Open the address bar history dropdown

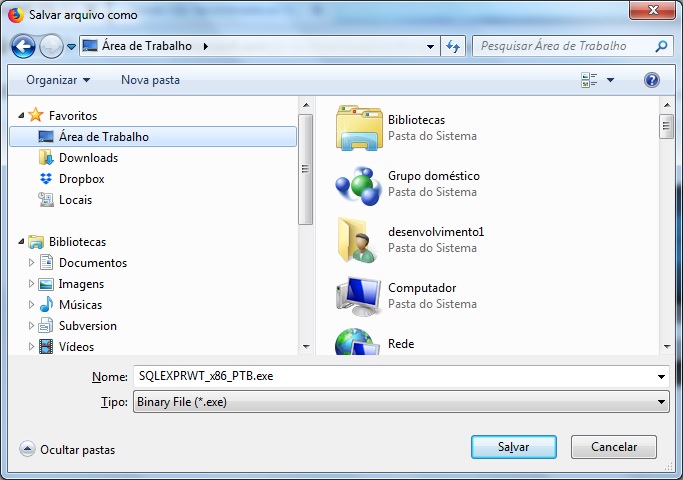[430, 46]
